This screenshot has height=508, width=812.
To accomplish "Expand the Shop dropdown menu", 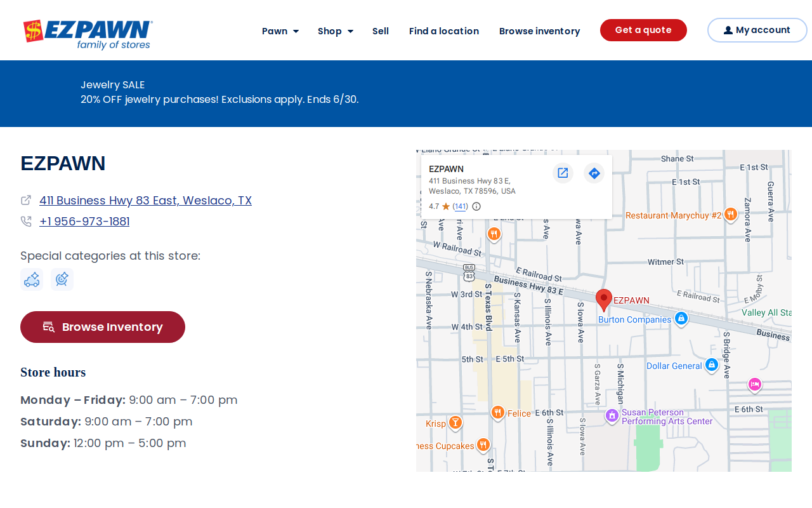I will click(x=336, y=31).
